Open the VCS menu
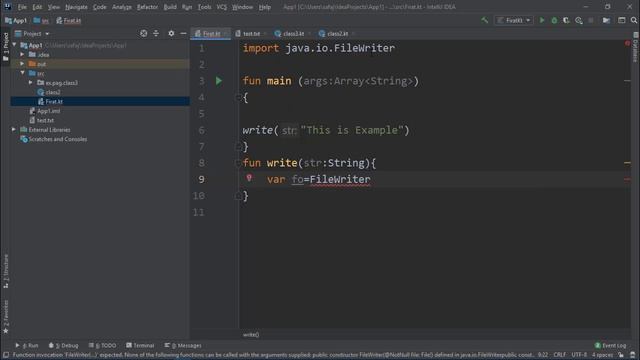This screenshot has width=640, height=360. tap(222, 7)
